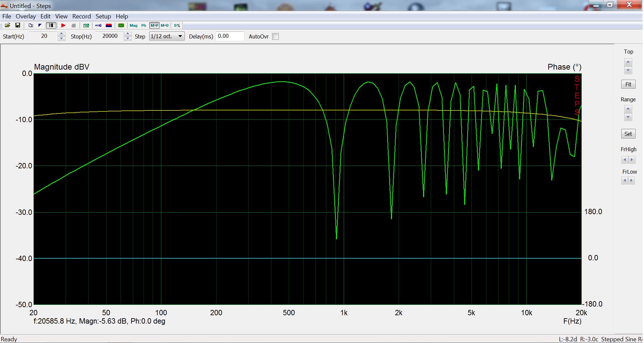The height and width of the screenshot is (343, 644).
Task: Toggle M+P magnitude and phase view
Action: click(x=154, y=25)
